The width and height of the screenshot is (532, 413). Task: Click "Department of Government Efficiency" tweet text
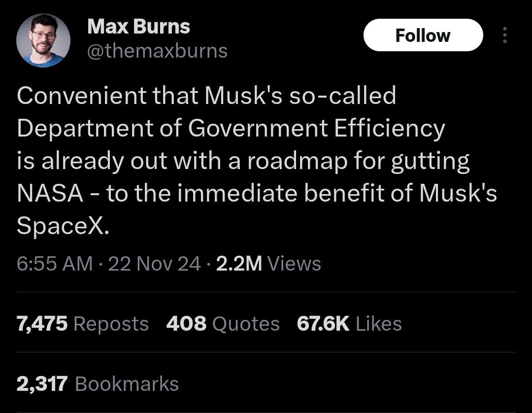(x=231, y=128)
